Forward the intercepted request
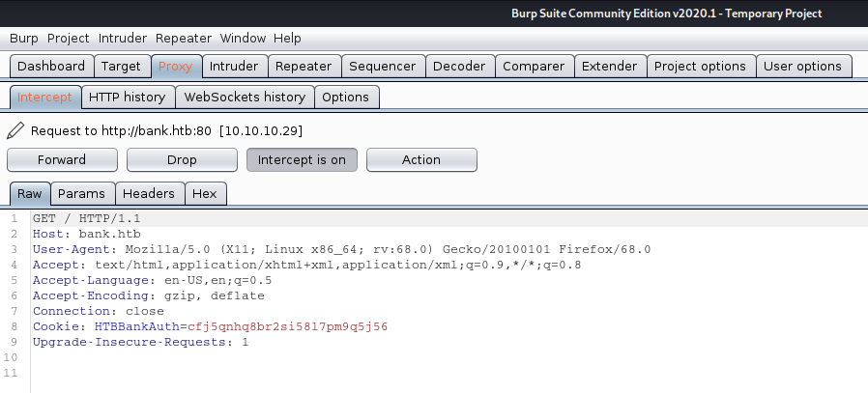Viewport: 868px width, 393px height. [x=62, y=159]
